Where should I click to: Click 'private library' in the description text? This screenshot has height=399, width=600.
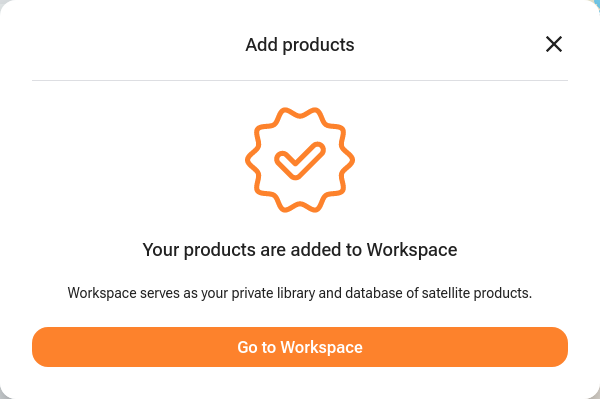click(x=274, y=293)
